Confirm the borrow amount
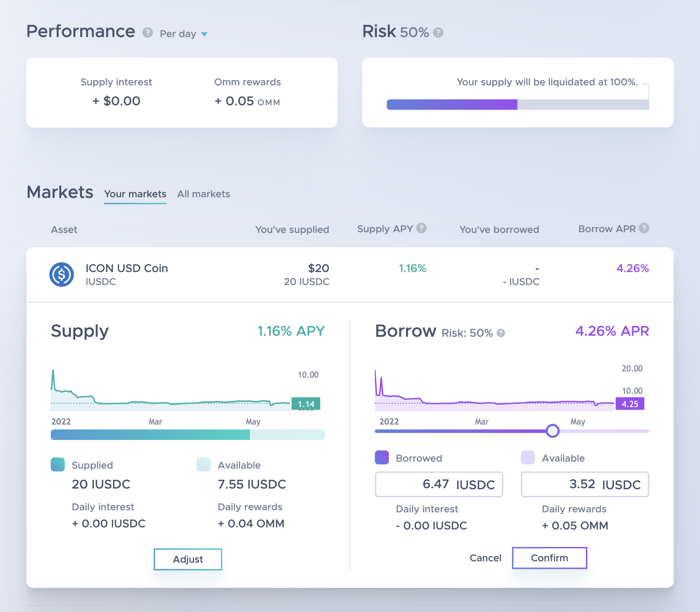 coord(549,558)
